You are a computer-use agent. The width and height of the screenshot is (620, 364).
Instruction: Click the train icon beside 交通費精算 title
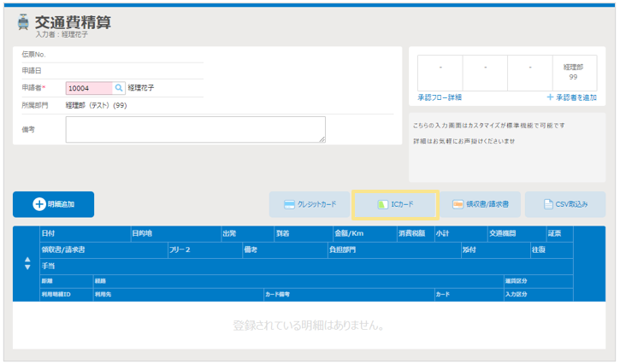point(22,23)
